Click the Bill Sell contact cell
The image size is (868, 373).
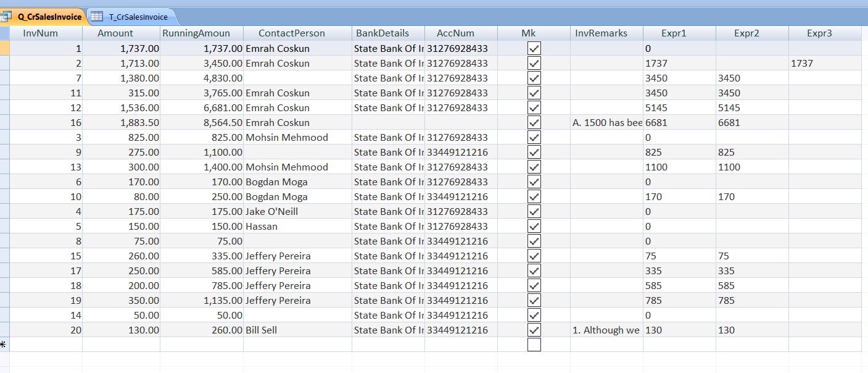297,330
